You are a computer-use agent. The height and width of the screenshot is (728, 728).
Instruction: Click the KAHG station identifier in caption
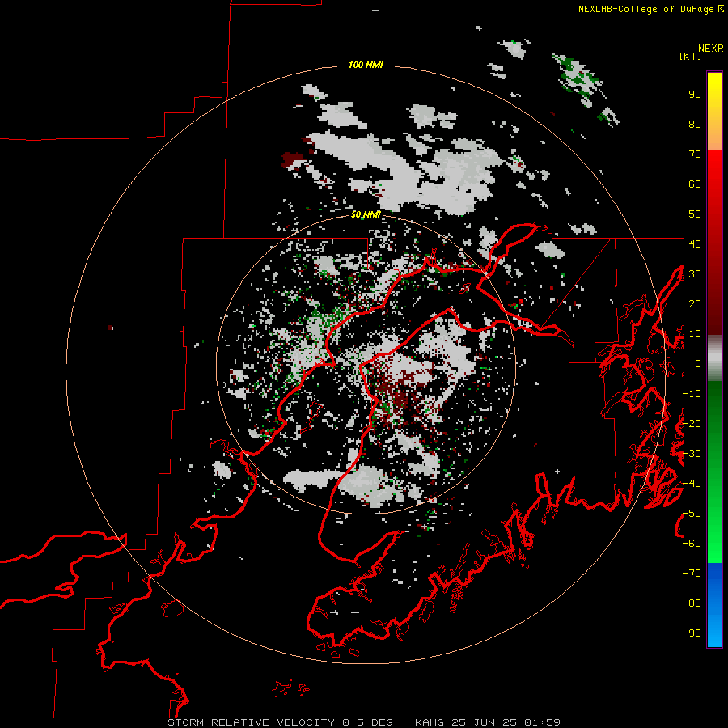[x=430, y=722]
